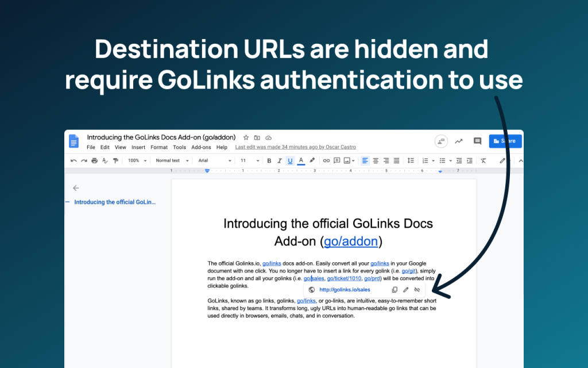This screenshot has width=588, height=368.
Task: Open the Arial font dropdown
Action: (x=214, y=161)
